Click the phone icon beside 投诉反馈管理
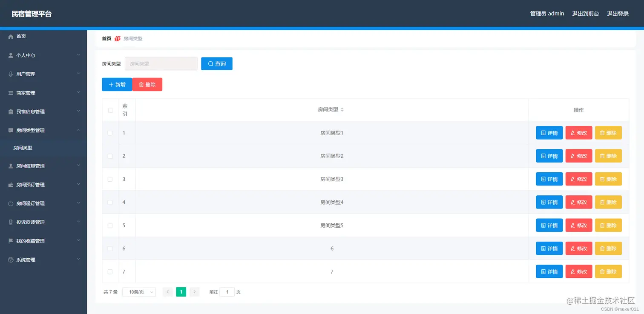Screen dimensions: 644x314 pos(11,222)
